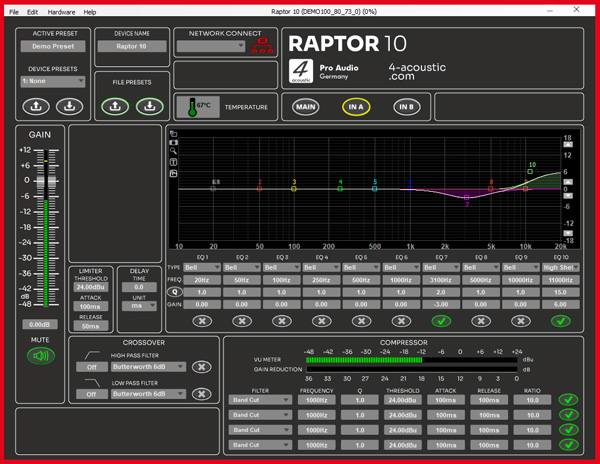Click the round Q button in EQ section

click(x=175, y=293)
